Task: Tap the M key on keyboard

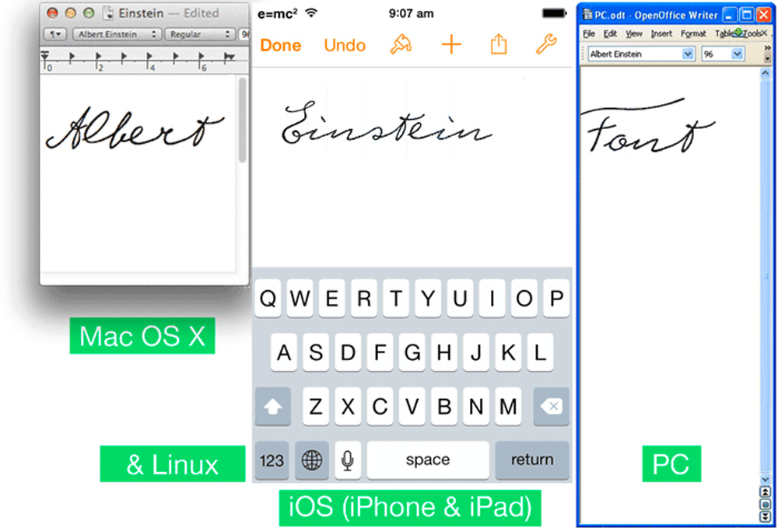Action: 508,407
